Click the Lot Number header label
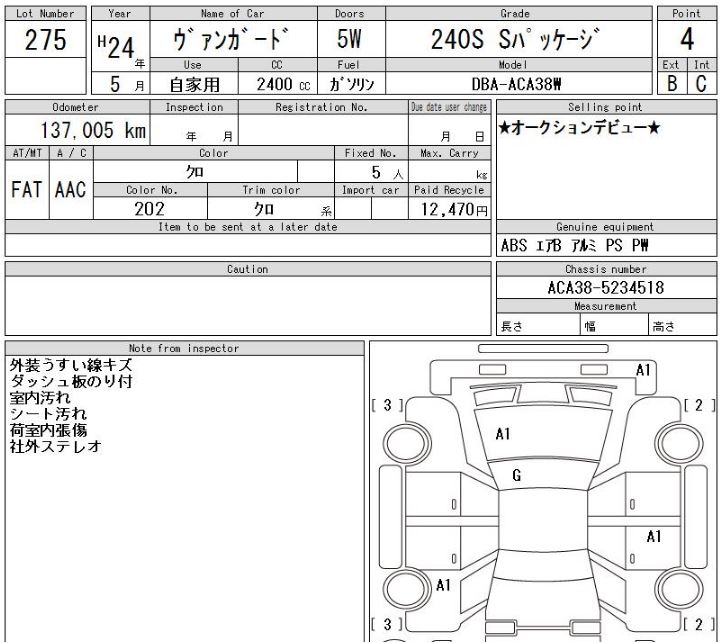 [x=45, y=14]
